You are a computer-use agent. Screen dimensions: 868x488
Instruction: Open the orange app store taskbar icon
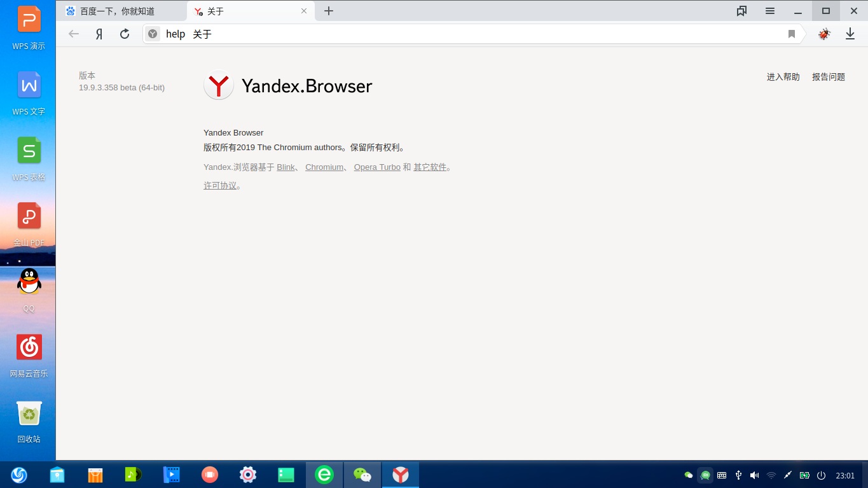click(x=95, y=475)
